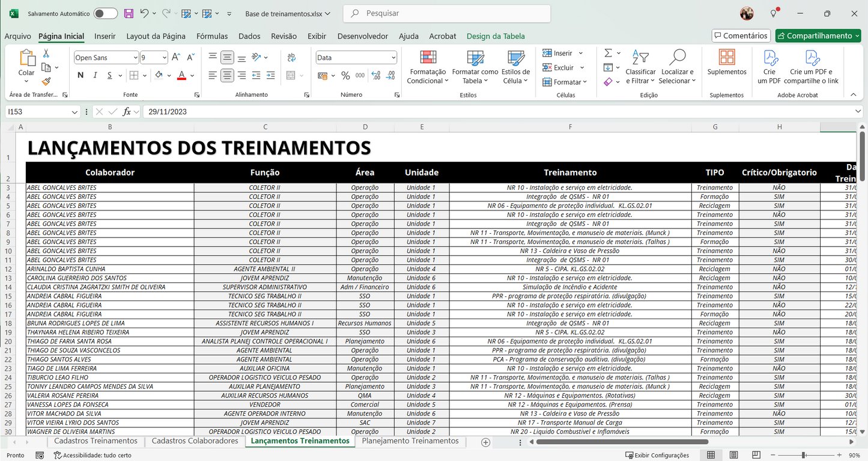868x461 pixels.
Task: Open Formatação Condicional options
Action: click(427, 67)
